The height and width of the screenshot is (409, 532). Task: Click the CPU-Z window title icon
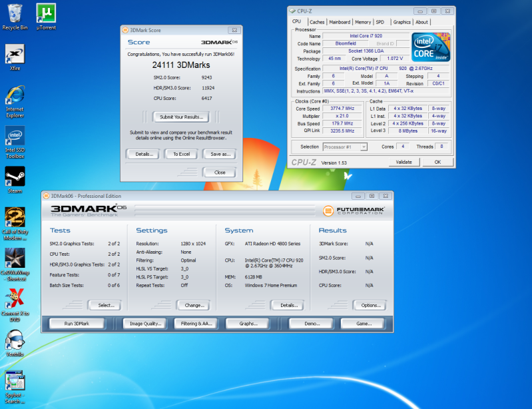tap(292, 11)
